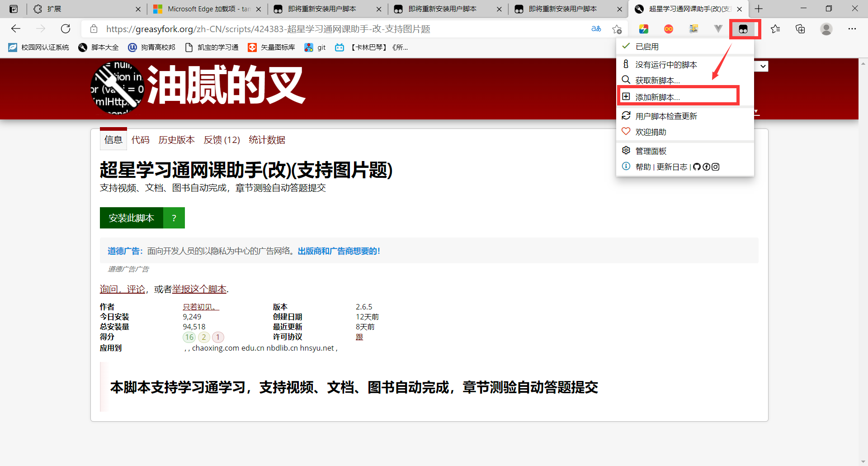
Task: Open 矢量图标库 bookmark
Action: pos(271,47)
